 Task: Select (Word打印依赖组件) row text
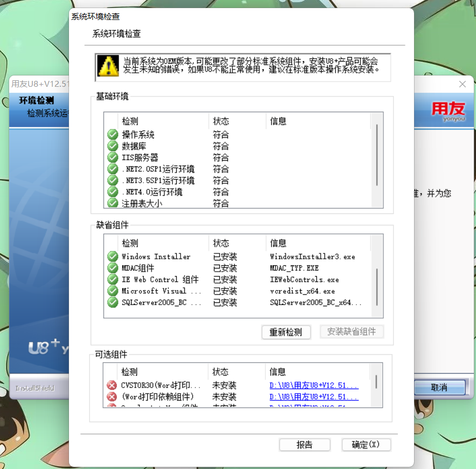[x=157, y=397]
